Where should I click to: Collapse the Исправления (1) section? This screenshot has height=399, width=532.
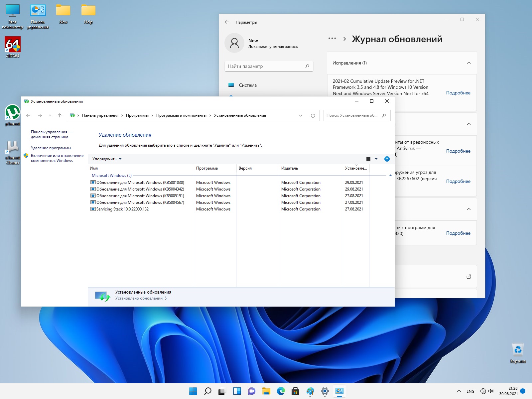pos(469,63)
